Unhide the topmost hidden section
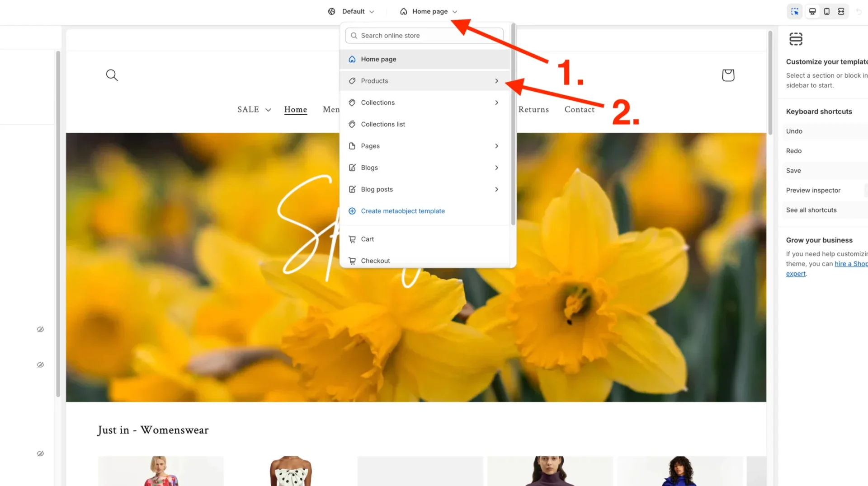This screenshot has height=486, width=868. pyautogui.click(x=40, y=329)
